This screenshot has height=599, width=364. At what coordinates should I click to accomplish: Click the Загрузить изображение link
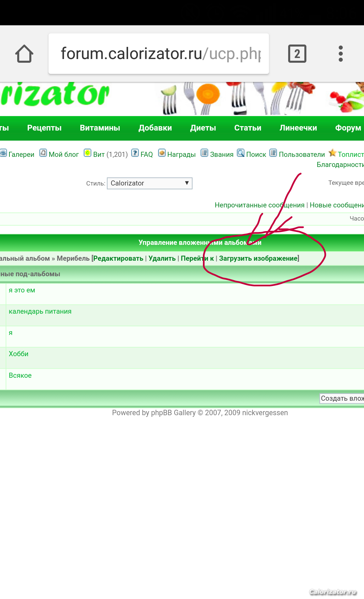coord(258,258)
